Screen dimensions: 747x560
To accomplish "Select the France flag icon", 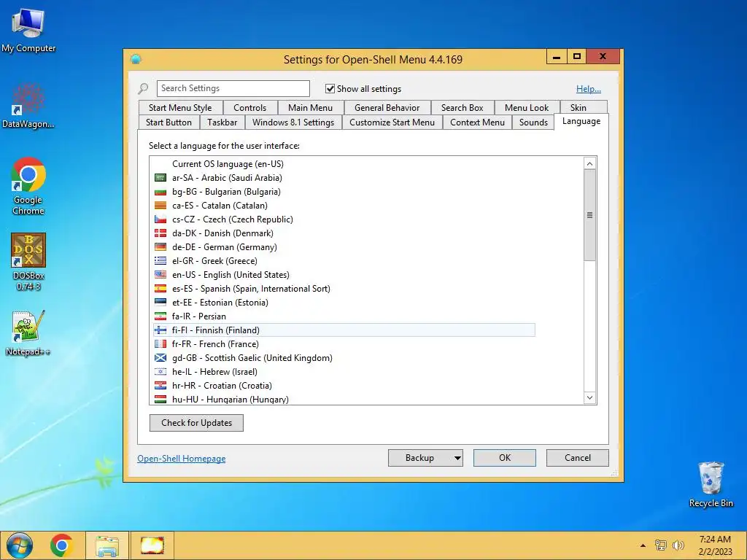I will tap(160, 344).
